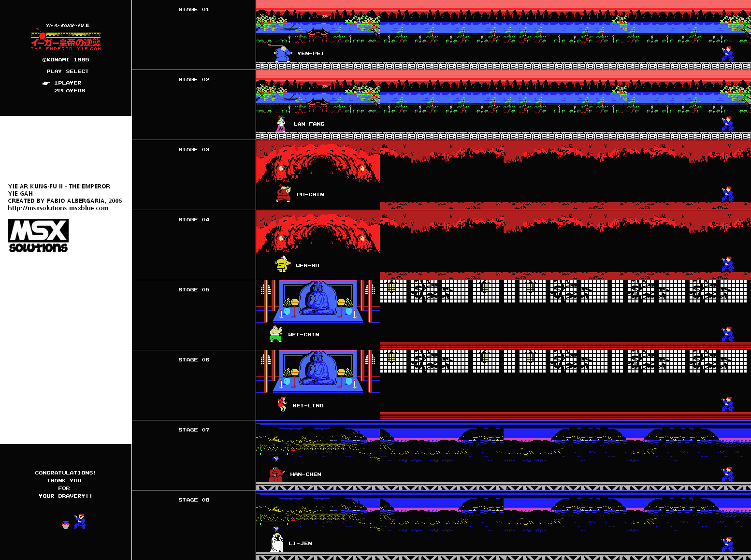This screenshot has width=751, height=560.
Task: Click the Yie Ar Kung-Fu II title logo
Action: click(x=66, y=39)
